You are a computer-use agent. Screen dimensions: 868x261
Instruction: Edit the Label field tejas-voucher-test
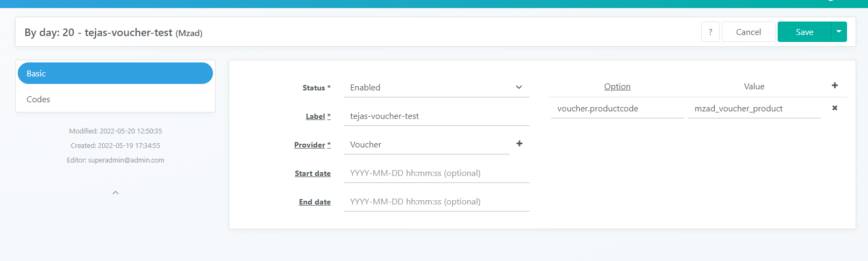(x=437, y=116)
